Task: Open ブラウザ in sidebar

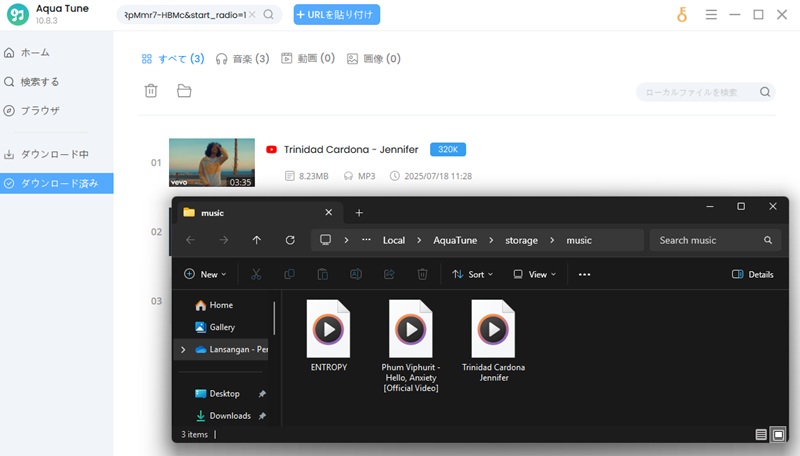Action: [x=32, y=110]
